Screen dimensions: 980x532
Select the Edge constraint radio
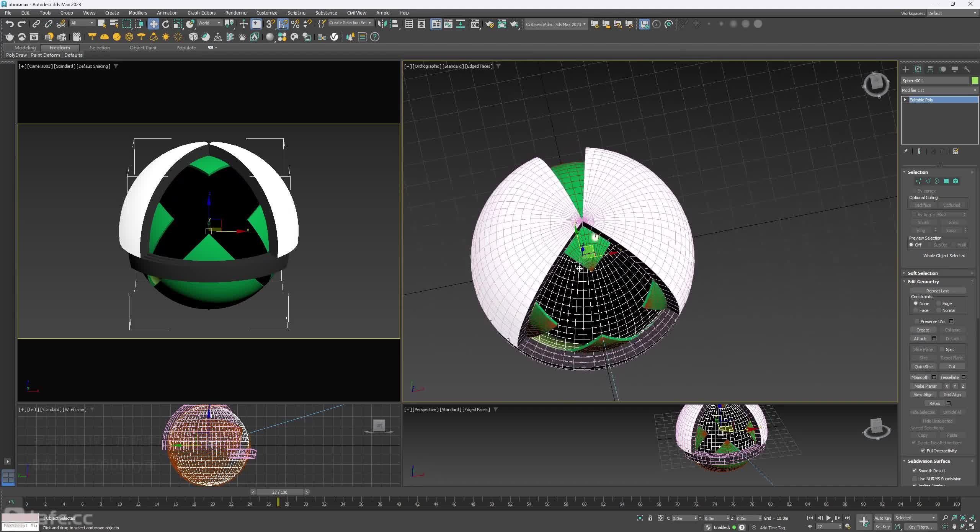(939, 303)
